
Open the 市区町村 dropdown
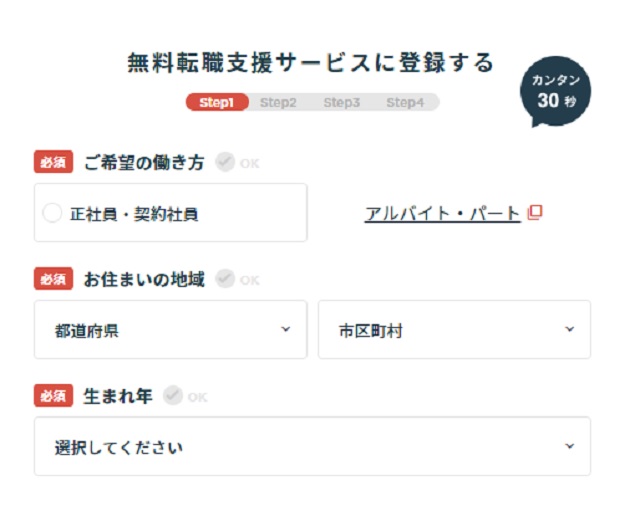[x=454, y=330]
